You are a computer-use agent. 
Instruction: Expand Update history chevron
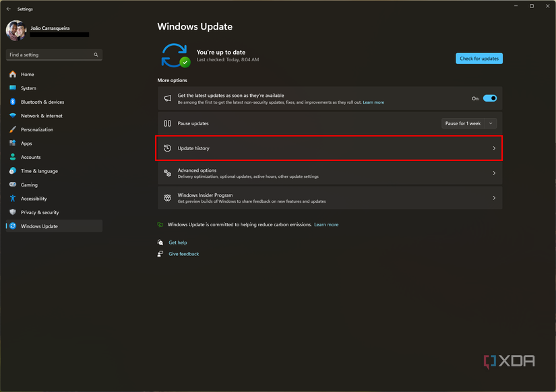click(494, 148)
